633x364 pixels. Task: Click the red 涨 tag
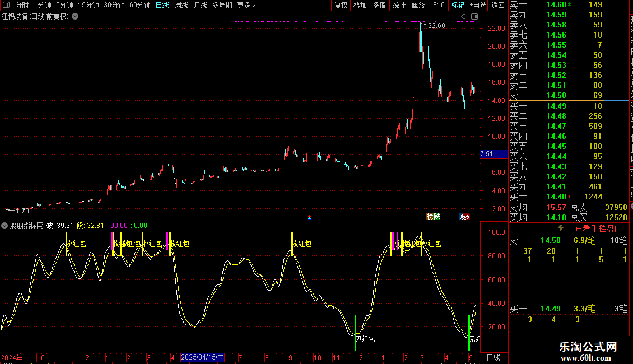pos(467,217)
